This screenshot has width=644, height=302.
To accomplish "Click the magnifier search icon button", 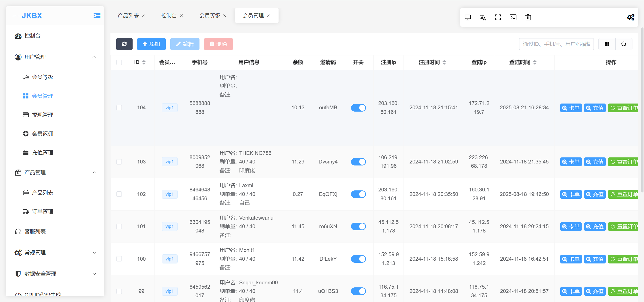I will (x=624, y=44).
